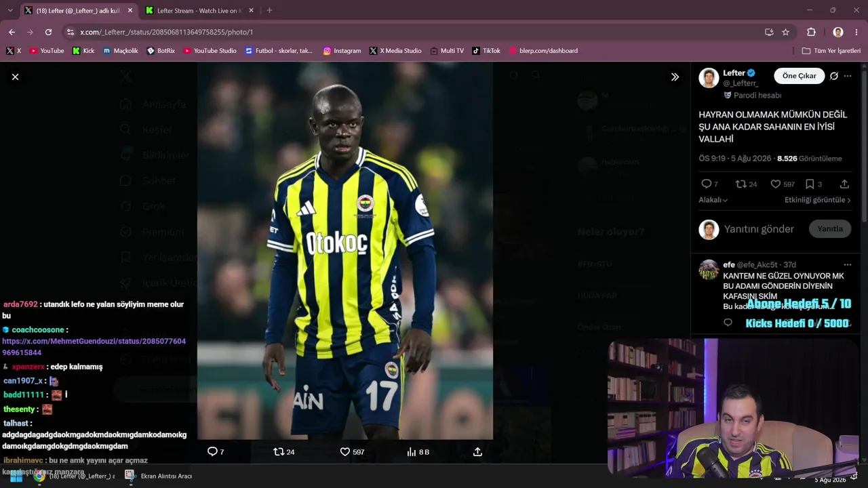
Task: Repost icon with 24 in side panel
Action: point(741,184)
